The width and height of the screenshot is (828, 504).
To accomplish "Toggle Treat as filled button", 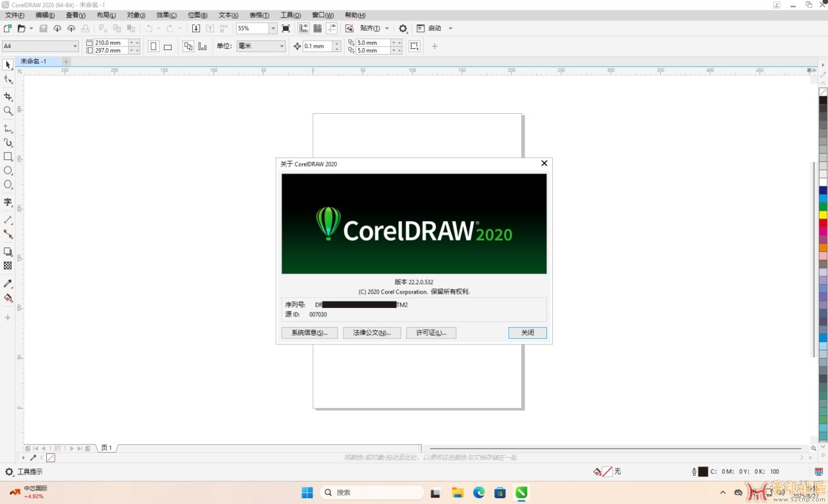I will point(414,46).
